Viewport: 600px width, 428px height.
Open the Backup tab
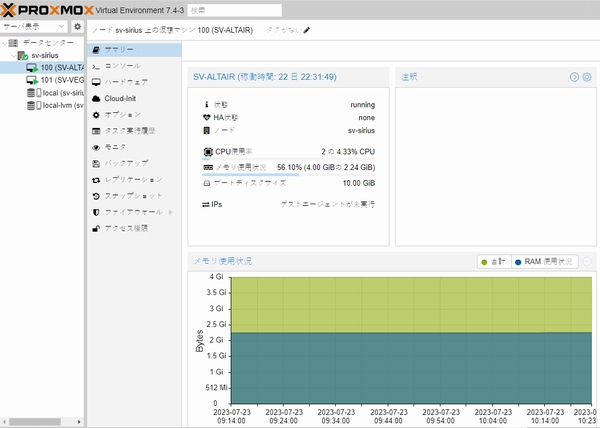(134, 163)
